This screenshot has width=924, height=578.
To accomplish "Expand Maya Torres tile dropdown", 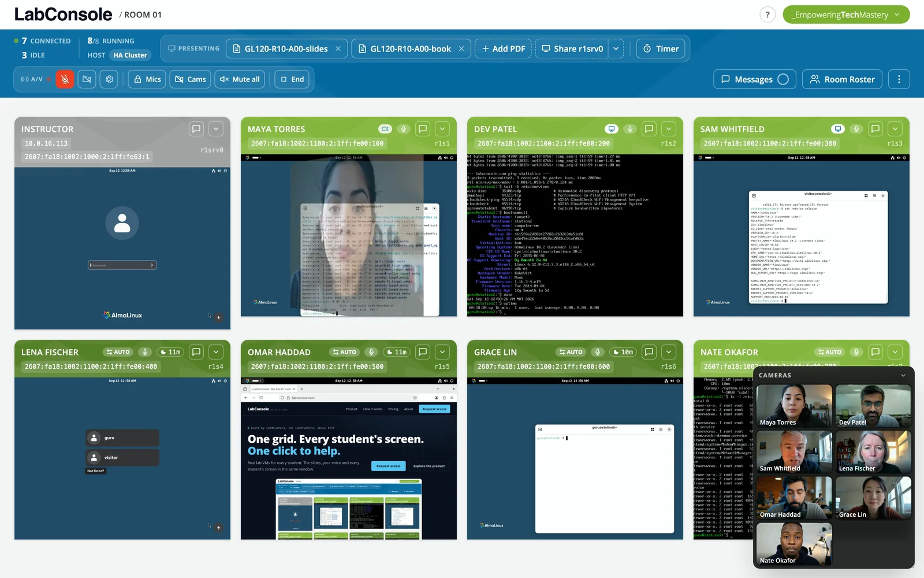I will [x=442, y=129].
